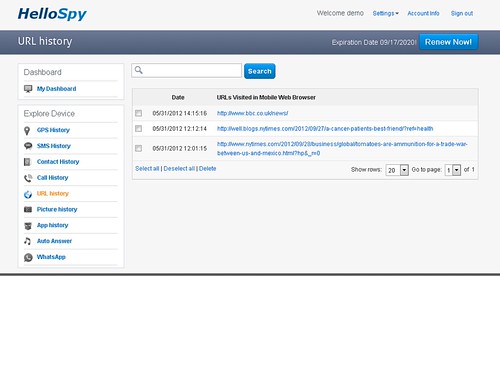Click Select all link
Image resolution: width=500 pixels, height=369 pixels.
(147, 169)
